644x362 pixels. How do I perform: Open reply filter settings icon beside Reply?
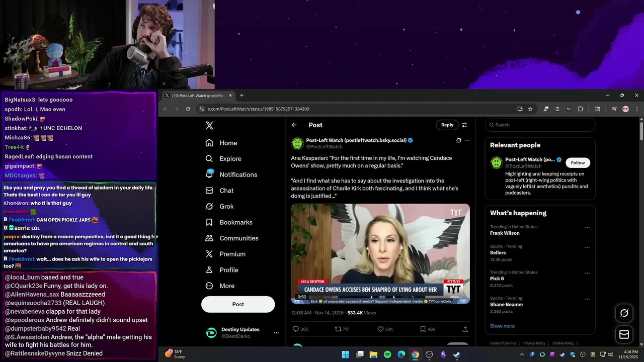click(464, 125)
